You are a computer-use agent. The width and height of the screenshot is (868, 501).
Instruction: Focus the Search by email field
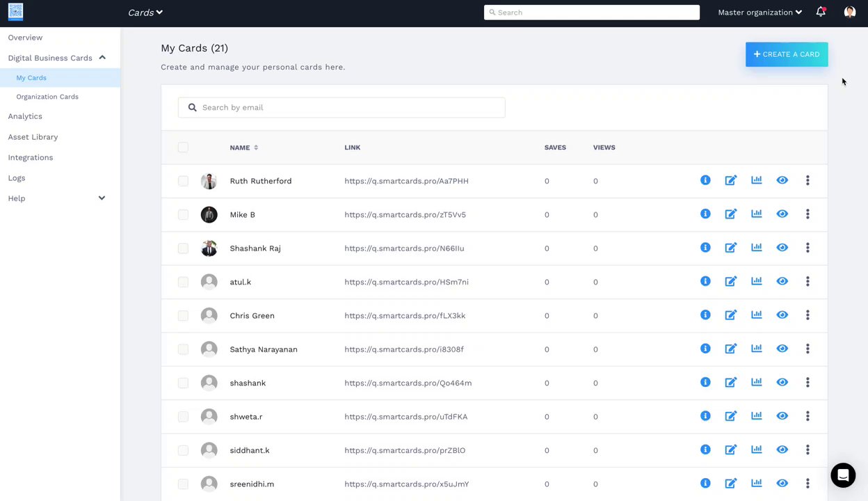(348, 108)
